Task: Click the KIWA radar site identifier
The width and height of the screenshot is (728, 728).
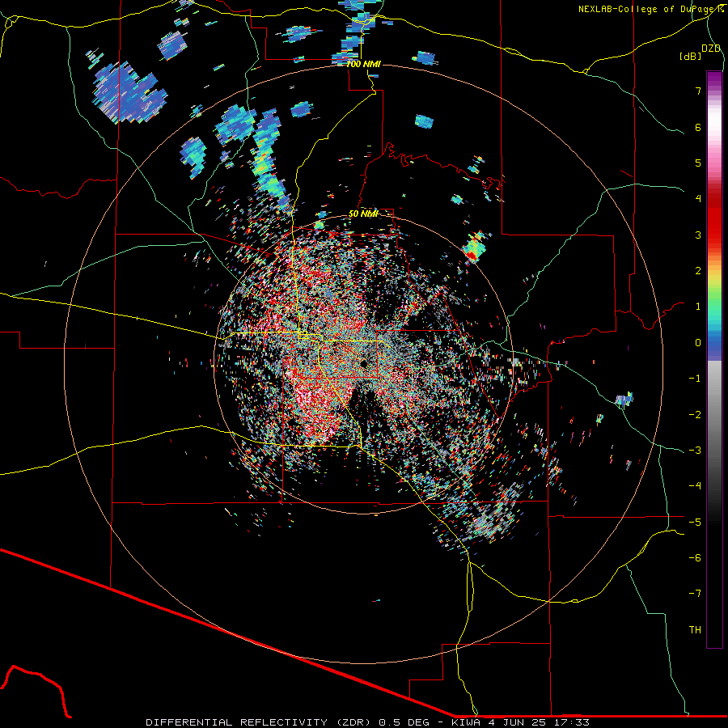Action: [x=465, y=722]
